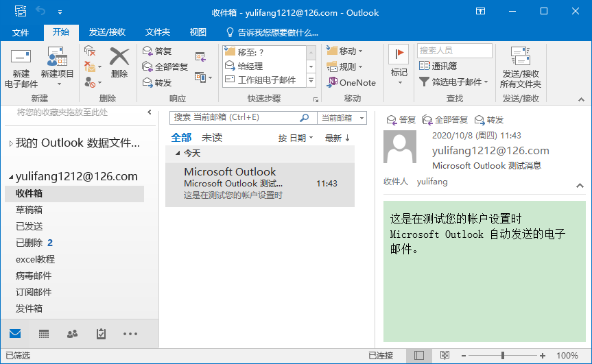Click zoom in plus button
Image resolution: width=592 pixels, height=364 pixels.
[543, 355]
